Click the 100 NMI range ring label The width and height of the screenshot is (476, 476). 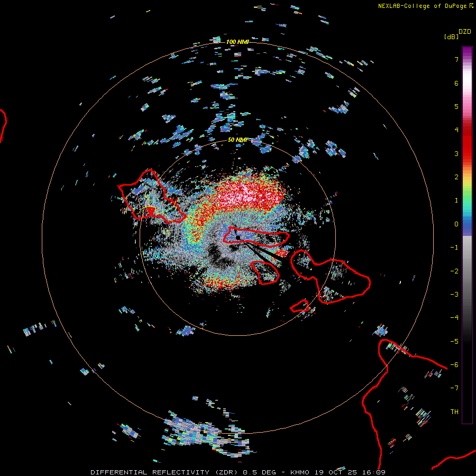point(237,42)
